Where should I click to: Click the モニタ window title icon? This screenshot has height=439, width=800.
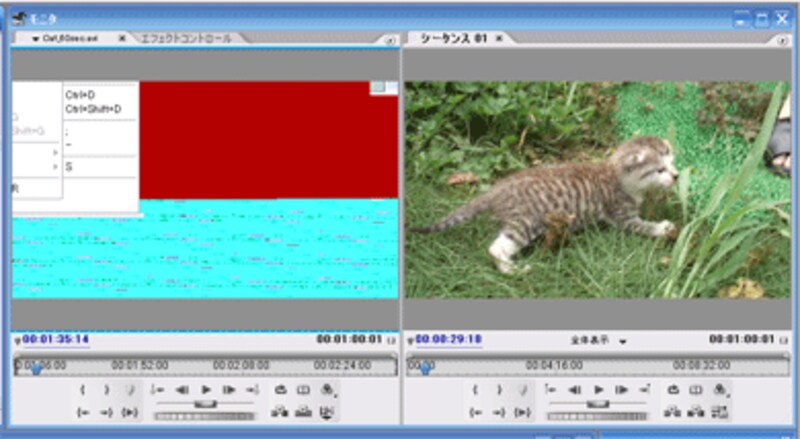19,19
